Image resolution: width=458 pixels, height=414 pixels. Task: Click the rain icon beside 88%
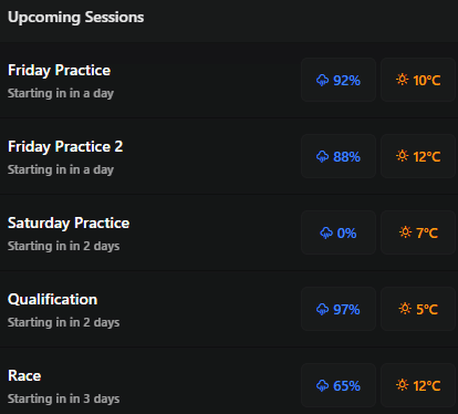click(x=322, y=157)
